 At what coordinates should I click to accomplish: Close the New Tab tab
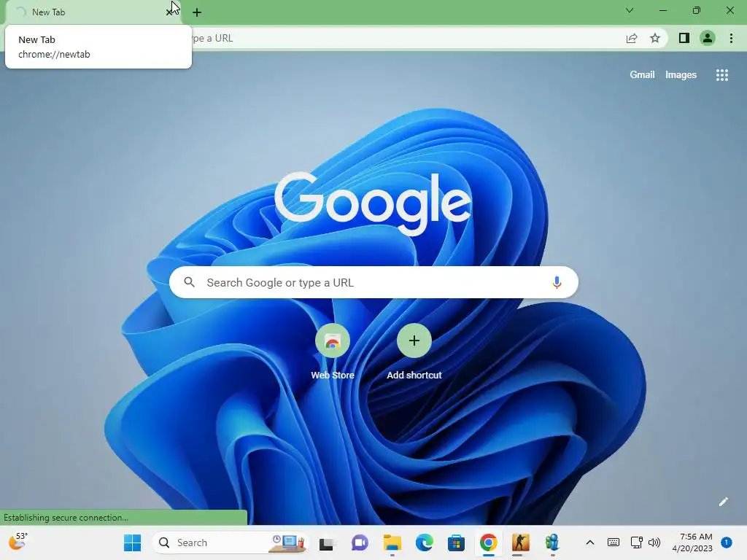point(169,12)
